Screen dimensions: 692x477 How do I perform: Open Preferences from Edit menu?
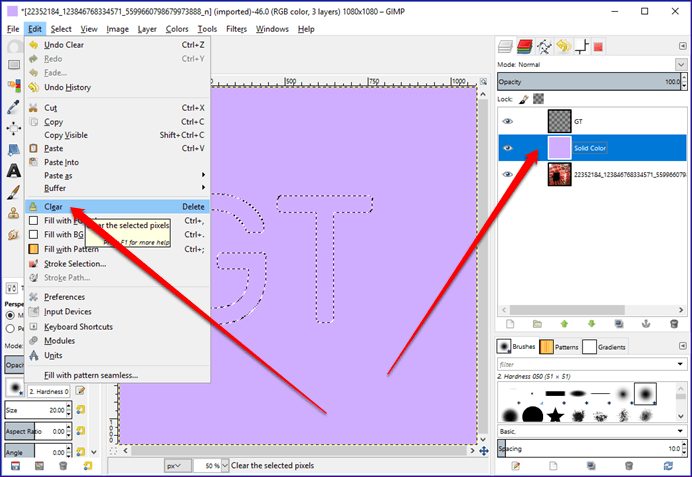[117, 297]
